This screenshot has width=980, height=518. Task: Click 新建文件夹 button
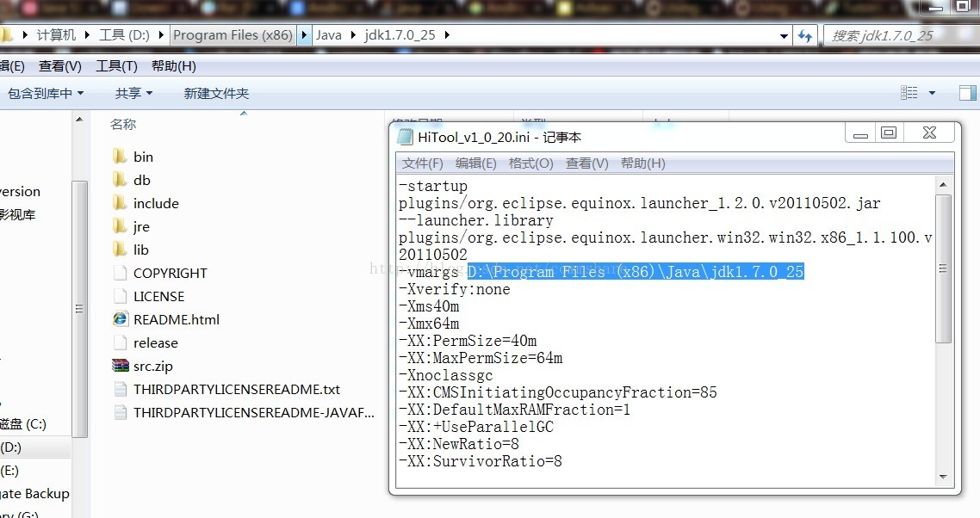click(x=216, y=94)
